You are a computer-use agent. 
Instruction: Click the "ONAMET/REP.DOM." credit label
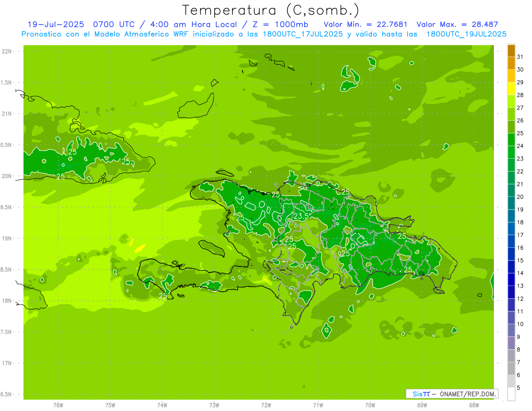pos(467,394)
